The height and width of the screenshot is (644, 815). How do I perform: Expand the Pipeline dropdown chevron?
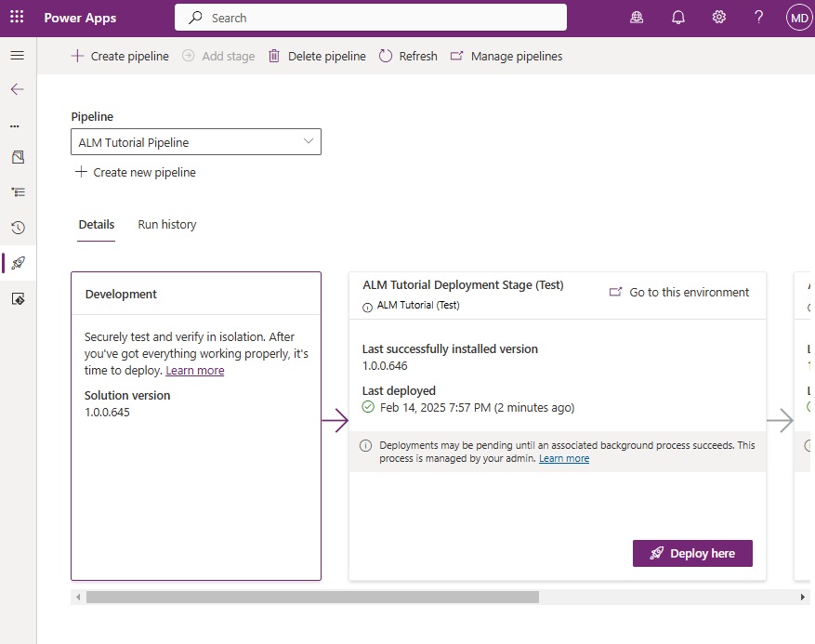pos(309,141)
